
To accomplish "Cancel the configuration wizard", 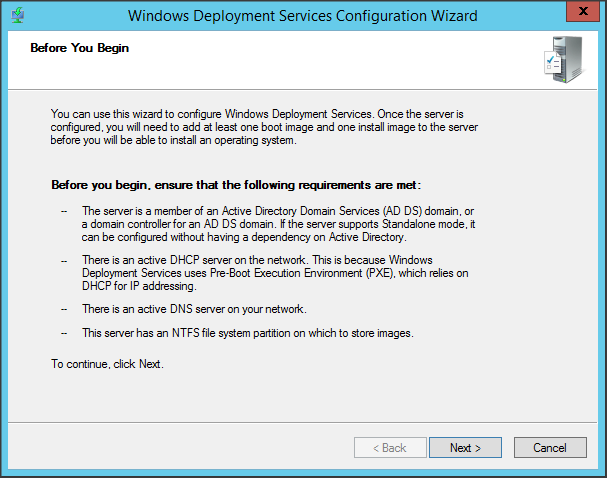I will pyautogui.click(x=550, y=448).
